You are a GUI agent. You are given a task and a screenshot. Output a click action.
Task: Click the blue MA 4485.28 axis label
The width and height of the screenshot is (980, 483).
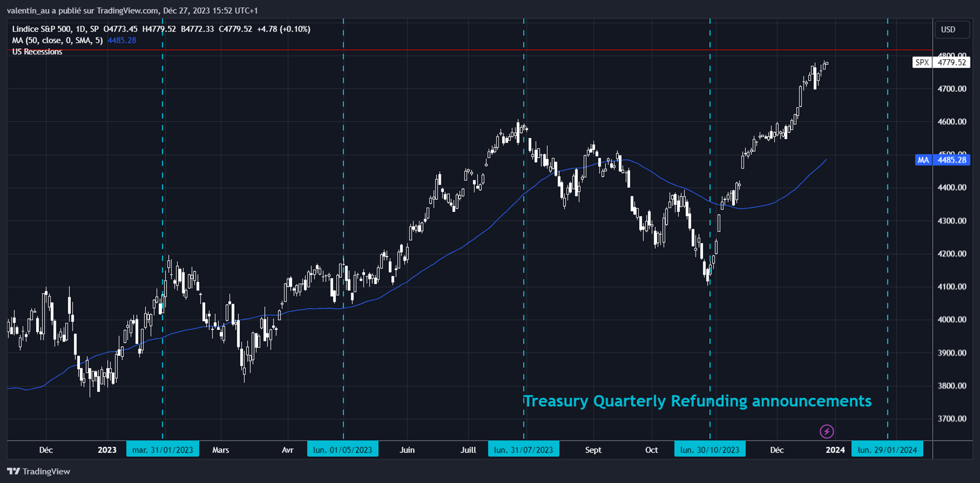click(x=941, y=160)
